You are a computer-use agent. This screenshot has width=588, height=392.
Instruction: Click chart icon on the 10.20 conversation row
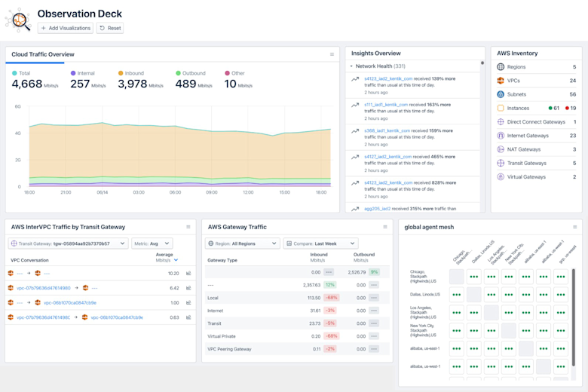pos(188,274)
